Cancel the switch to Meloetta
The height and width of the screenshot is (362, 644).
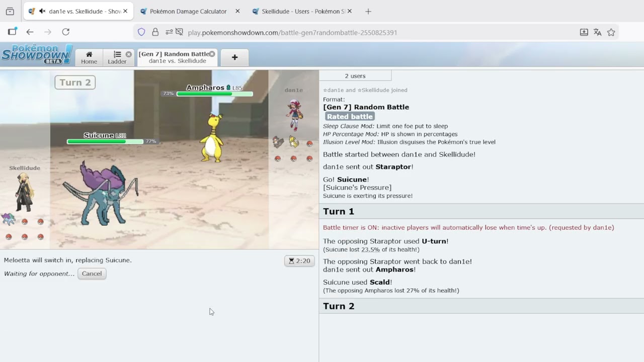pyautogui.click(x=92, y=274)
